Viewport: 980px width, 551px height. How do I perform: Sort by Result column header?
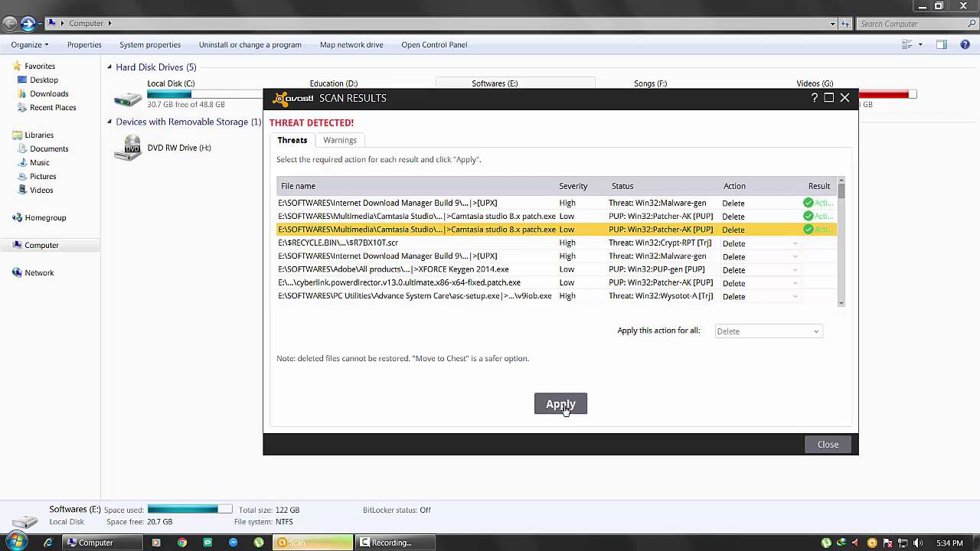point(819,186)
